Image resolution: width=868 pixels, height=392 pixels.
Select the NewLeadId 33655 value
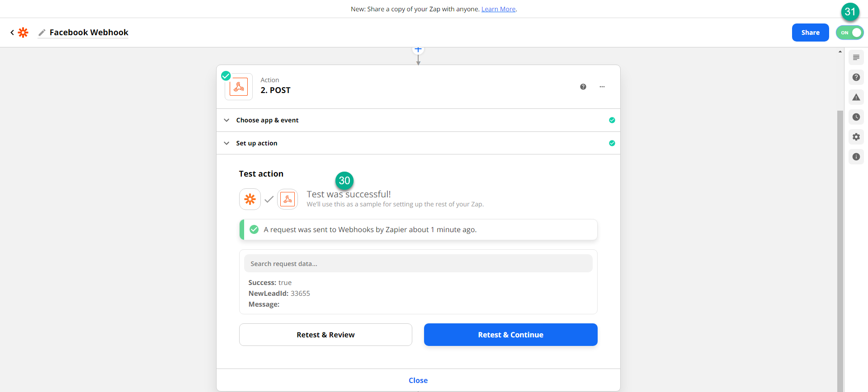coord(300,294)
